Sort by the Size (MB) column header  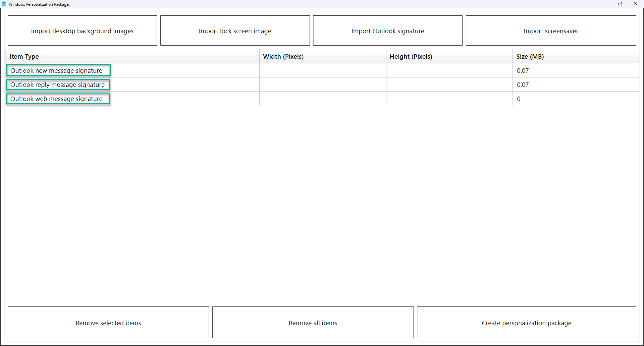click(x=530, y=57)
